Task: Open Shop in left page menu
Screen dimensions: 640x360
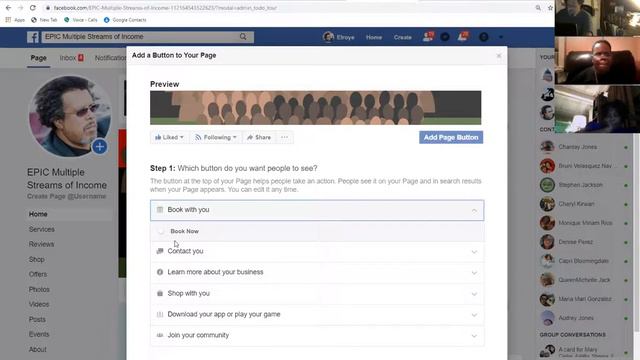Action: (x=37, y=259)
